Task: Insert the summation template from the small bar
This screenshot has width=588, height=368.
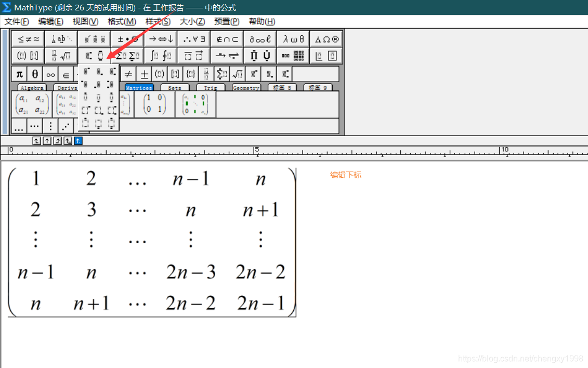Action: pos(221,74)
